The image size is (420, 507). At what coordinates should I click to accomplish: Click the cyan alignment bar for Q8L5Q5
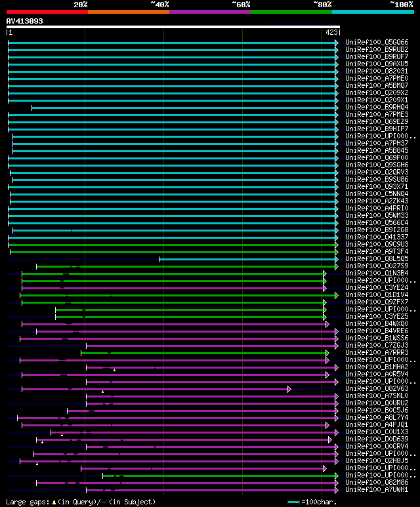[x=247, y=259]
